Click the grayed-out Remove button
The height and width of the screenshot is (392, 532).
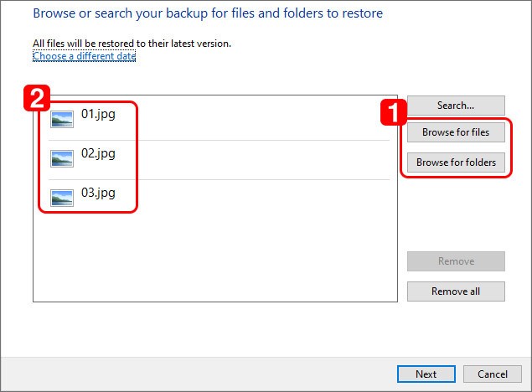tap(456, 261)
